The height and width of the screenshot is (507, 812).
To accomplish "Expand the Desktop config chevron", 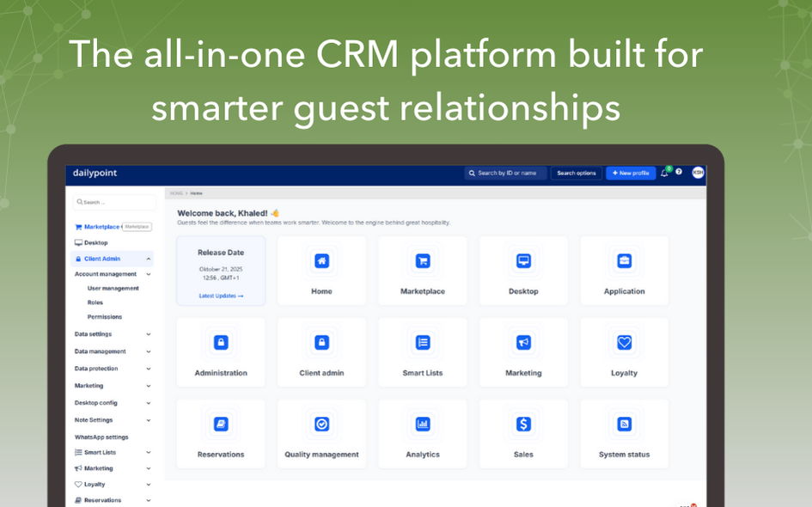I will [149, 403].
